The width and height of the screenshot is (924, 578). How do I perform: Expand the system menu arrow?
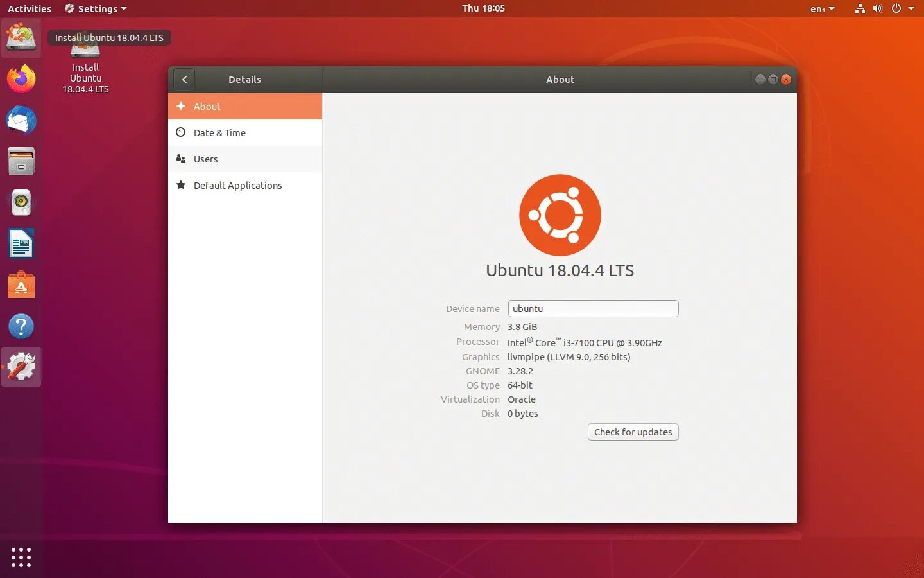click(911, 8)
